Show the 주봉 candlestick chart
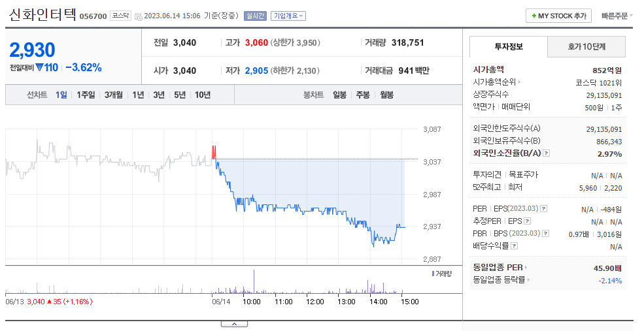This screenshot has height=331, width=644. [x=363, y=95]
